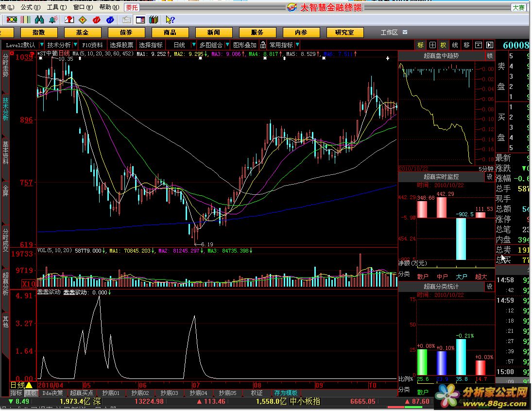Click the striped bars toolbar icon
Image resolution: width=532 pixels, height=411 pixels.
[26, 20]
